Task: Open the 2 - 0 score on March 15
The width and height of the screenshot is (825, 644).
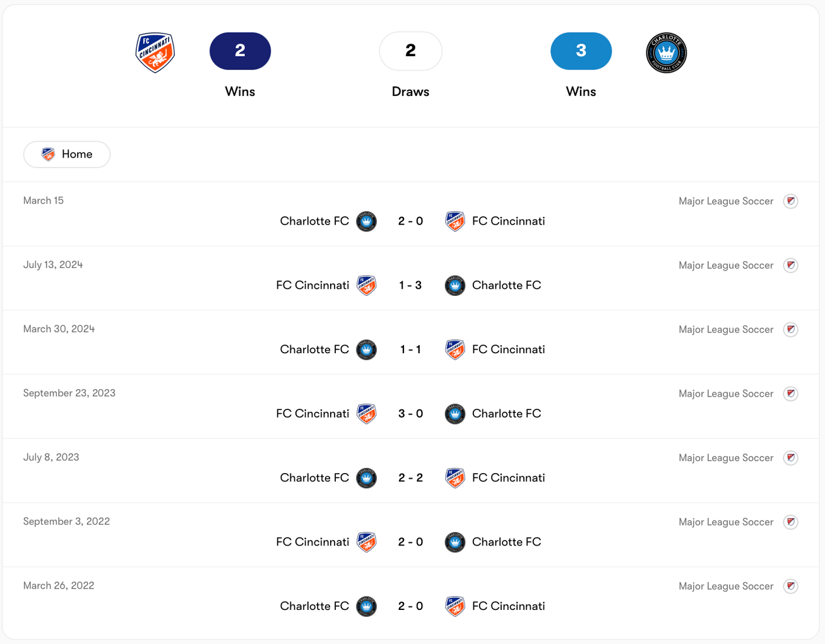Action: point(410,221)
